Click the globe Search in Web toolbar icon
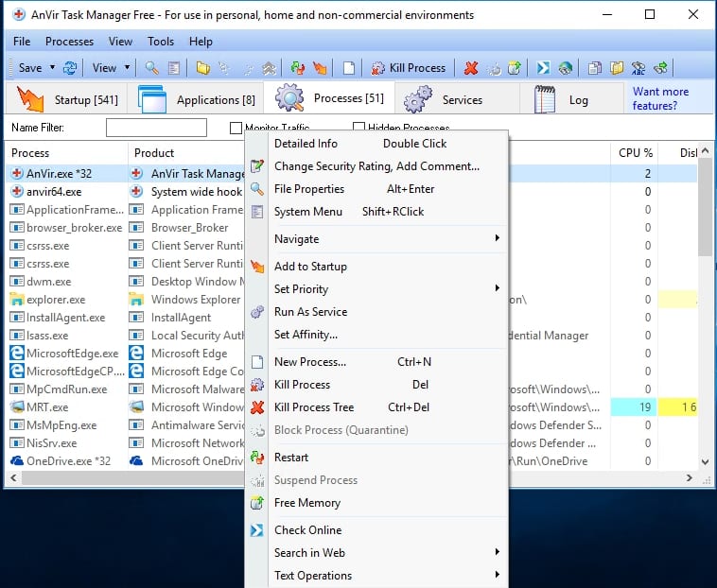 click(566, 68)
